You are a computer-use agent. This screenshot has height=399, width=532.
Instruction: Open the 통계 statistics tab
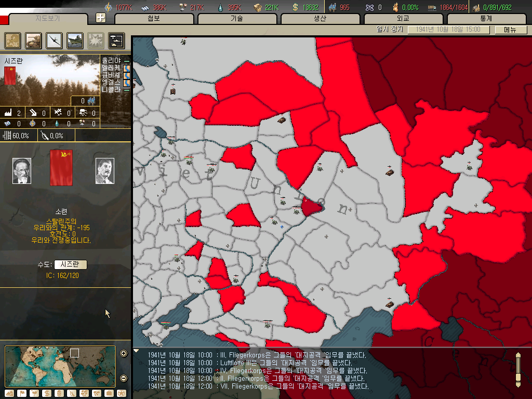coord(486,19)
